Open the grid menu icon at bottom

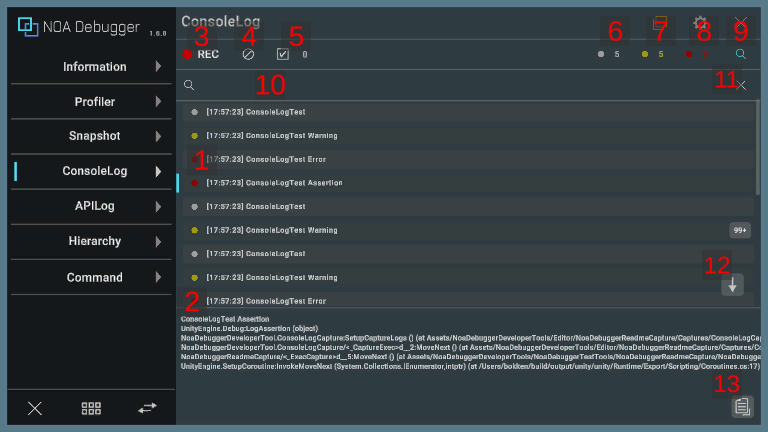91,408
